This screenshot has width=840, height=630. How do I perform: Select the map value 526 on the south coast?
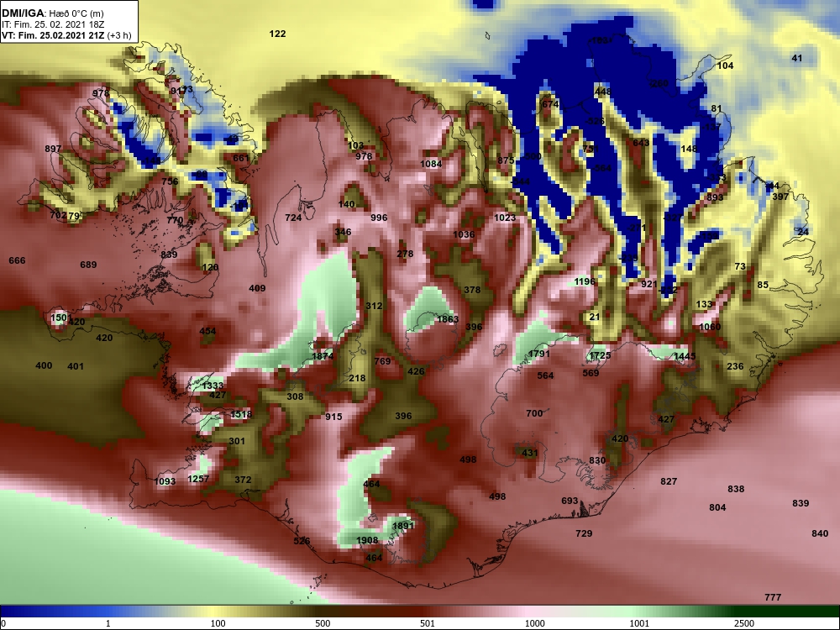[x=302, y=540]
